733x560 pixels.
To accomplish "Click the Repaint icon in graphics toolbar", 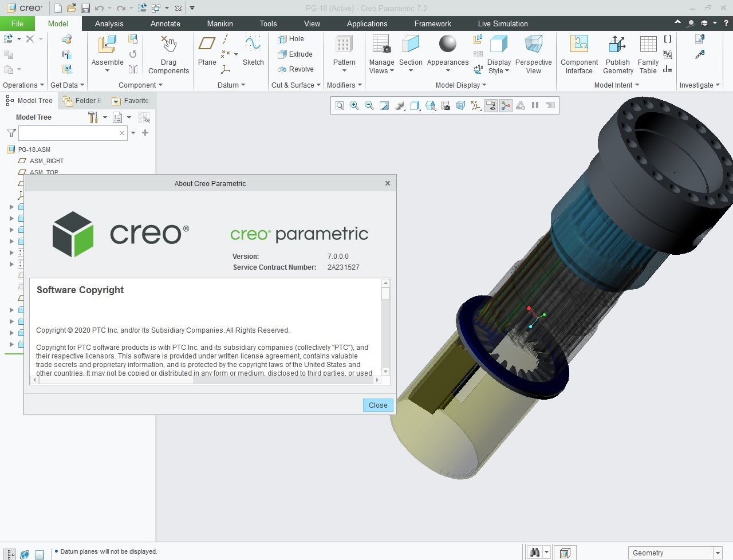I will click(x=384, y=105).
